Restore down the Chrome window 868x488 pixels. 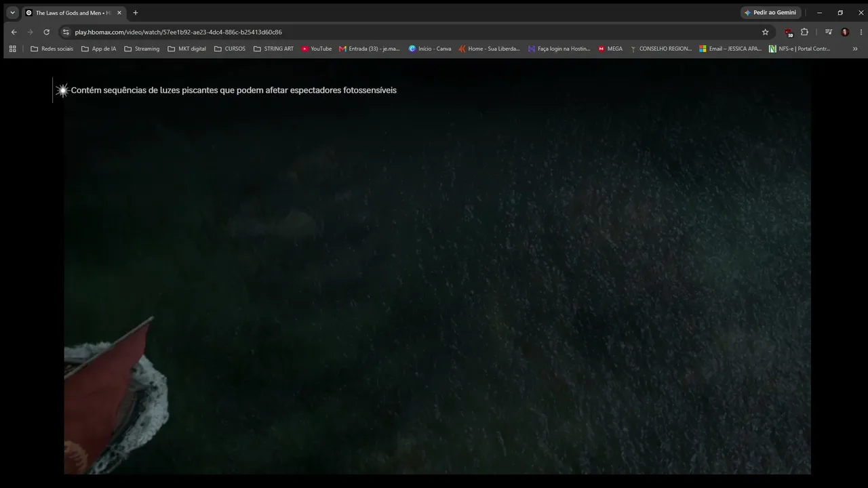tap(840, 13)
